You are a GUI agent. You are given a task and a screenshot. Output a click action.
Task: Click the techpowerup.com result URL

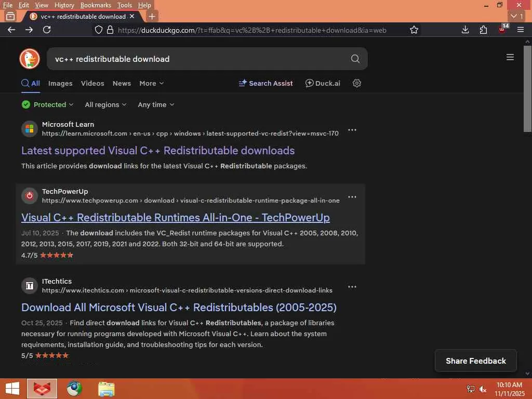click(x=191, y=201)
